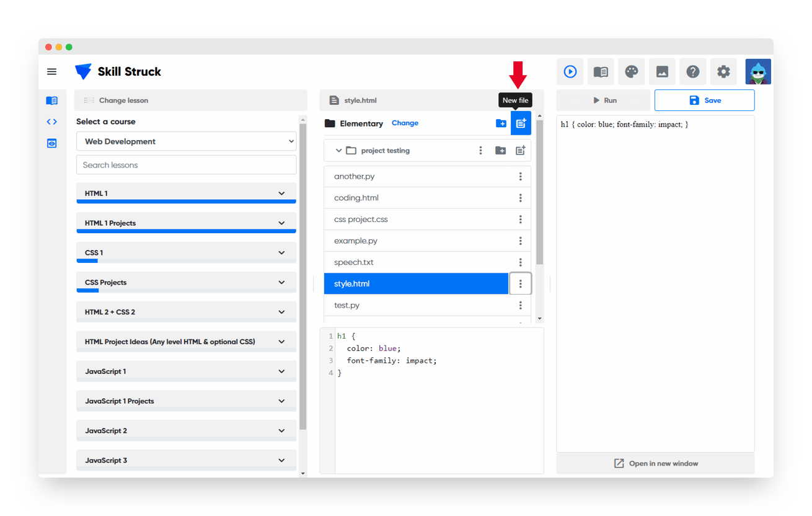Expand the JavaScript 2 lesson section
This screenshot has height=516, width=812.
pyautogui.click(x=186, y=431)
